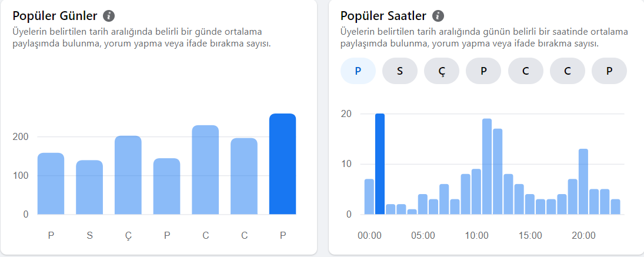Click the second C bar in days chart
644x257 pixels.
coord(244,176)
